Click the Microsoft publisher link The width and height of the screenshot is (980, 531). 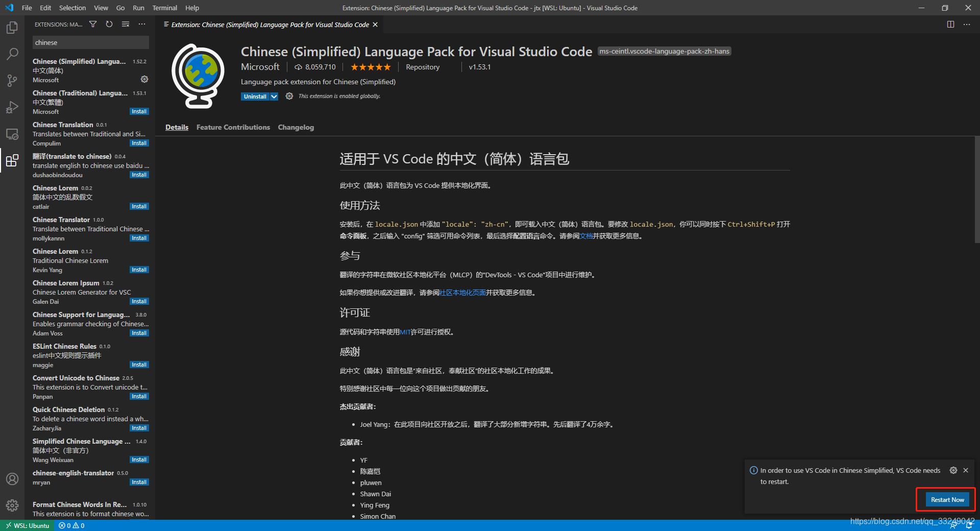click(260, 67)
